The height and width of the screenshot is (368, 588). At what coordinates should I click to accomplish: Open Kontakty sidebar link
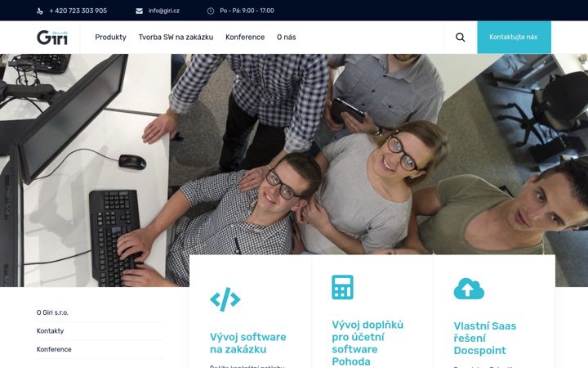point(51,331)
